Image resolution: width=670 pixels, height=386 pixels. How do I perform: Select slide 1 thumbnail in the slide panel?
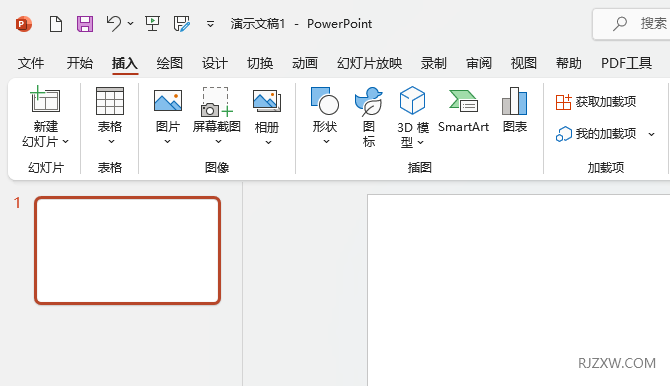pyautogui.click(x=127, y=250)
